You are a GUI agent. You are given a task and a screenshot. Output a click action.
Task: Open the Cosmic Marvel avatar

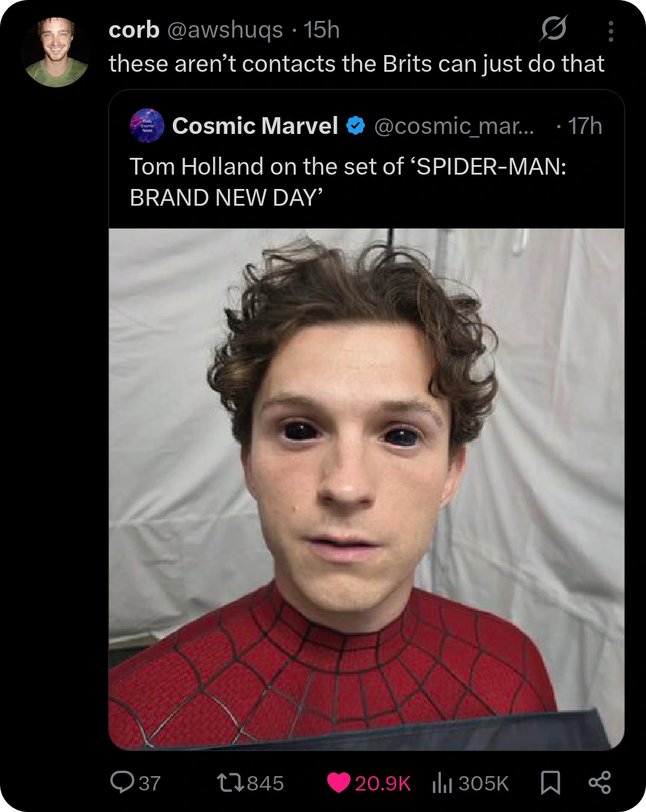(x=147, y=126)
